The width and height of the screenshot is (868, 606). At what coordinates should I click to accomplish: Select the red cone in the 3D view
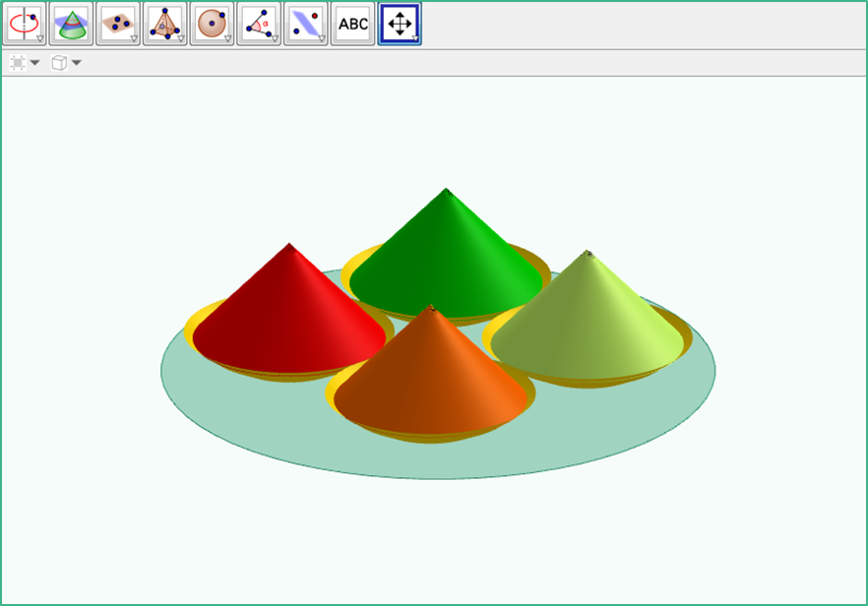289,316
